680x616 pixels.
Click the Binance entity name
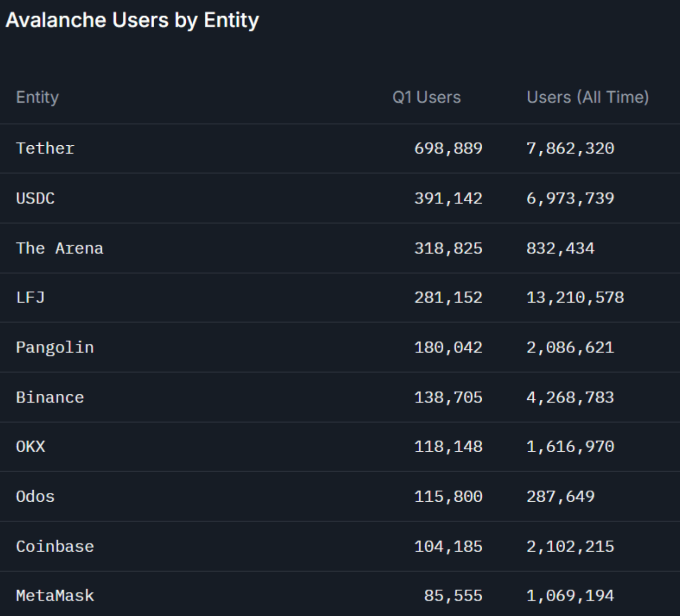[50, 397]
